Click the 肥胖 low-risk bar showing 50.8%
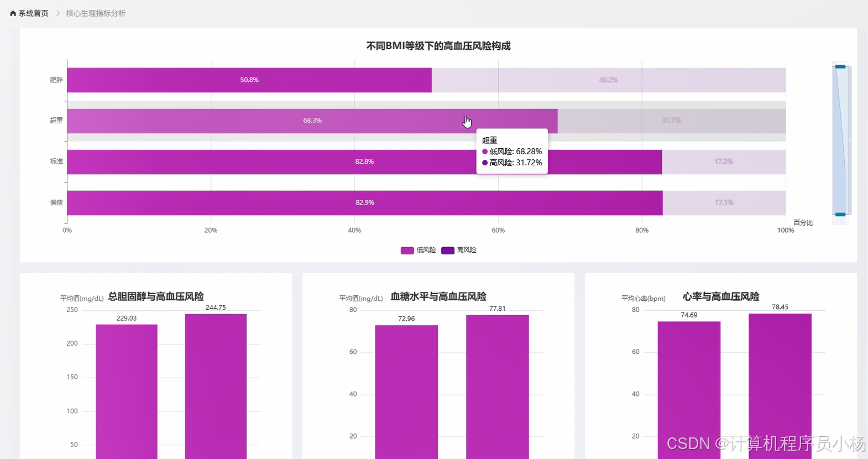The width and height of the screenshot is (868, 459). point(249,80)
